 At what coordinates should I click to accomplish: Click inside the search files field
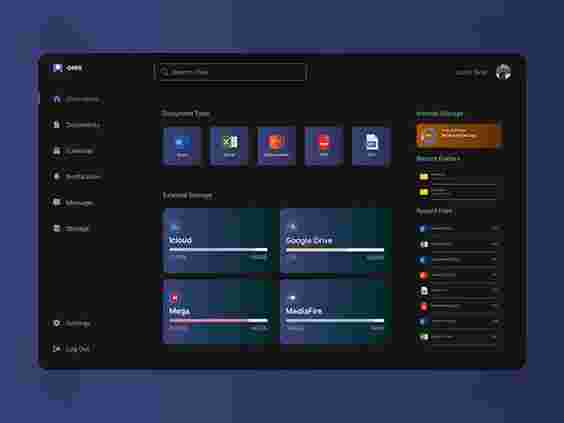click(232, 72)
